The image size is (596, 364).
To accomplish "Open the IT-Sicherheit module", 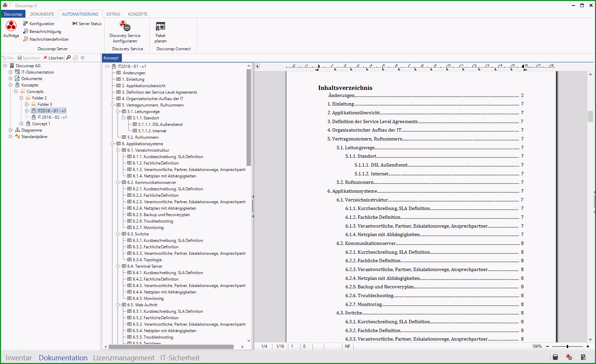I will [x=180, y=358].
